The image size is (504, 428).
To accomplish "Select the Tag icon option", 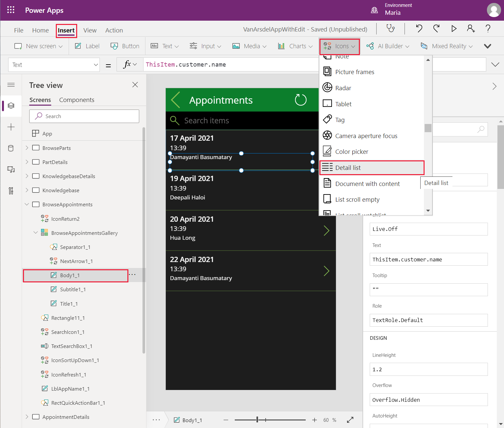I will pos(372,120).
